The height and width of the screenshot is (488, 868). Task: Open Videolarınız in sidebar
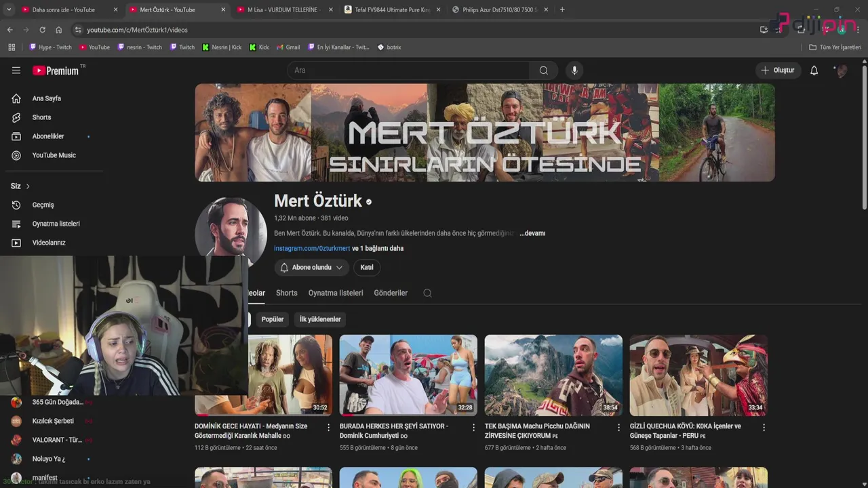[x=49, y=243]
